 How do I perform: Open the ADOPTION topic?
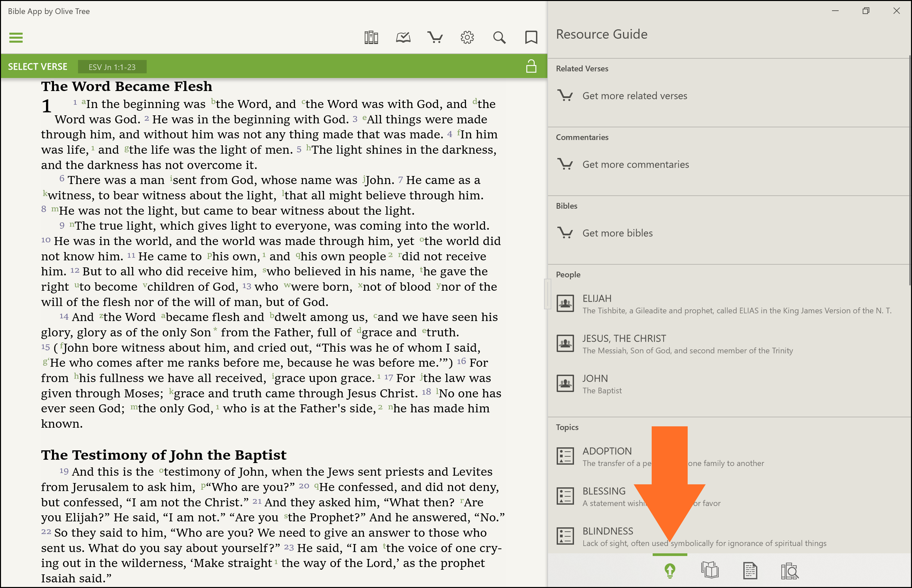729,457
